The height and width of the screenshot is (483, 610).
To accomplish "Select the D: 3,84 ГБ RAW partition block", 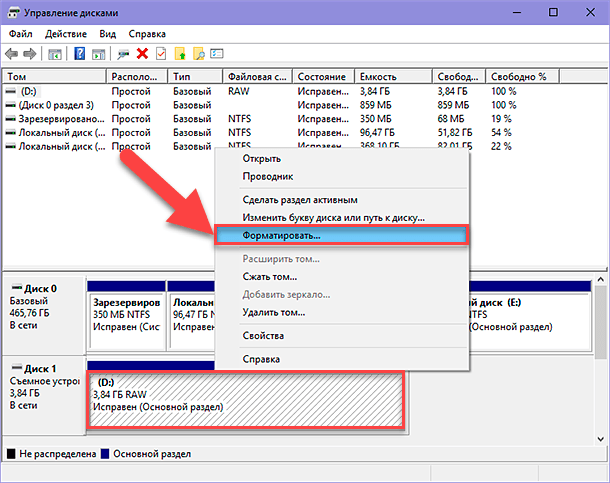I will click(x=245, y=400).
